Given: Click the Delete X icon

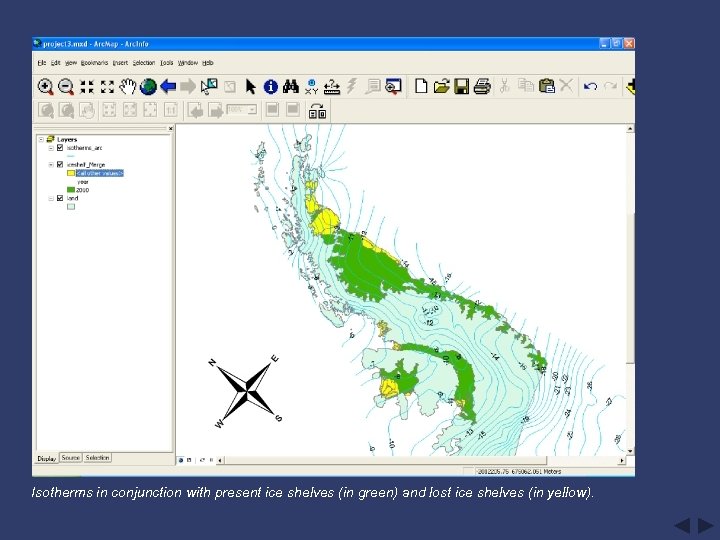Looking at the screenshot, I should [x=566, y=85].
